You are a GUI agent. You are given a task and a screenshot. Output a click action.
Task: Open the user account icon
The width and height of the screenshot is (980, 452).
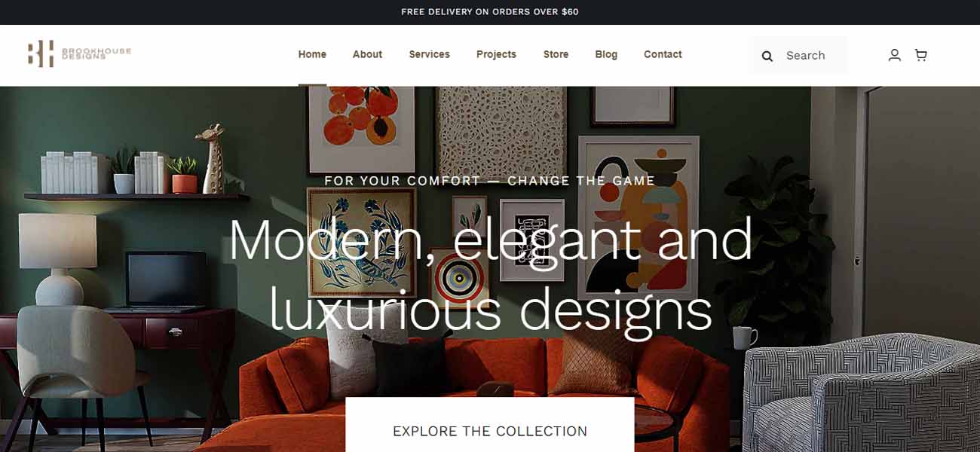tap(894, 55)
